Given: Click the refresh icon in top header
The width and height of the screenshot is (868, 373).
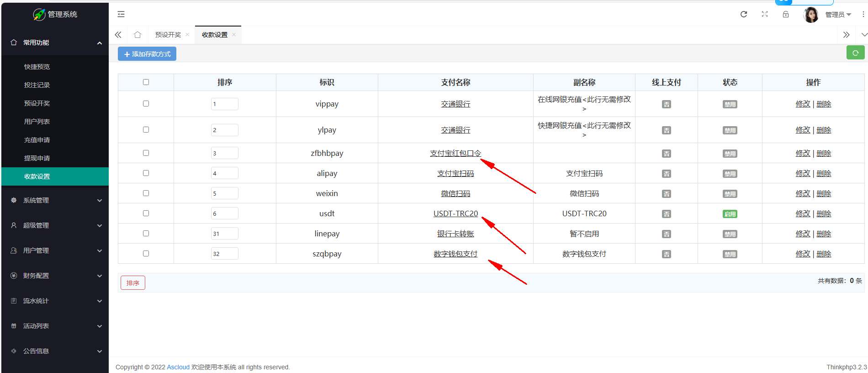Looking at the screenshot, I should (x=744, y=14).
